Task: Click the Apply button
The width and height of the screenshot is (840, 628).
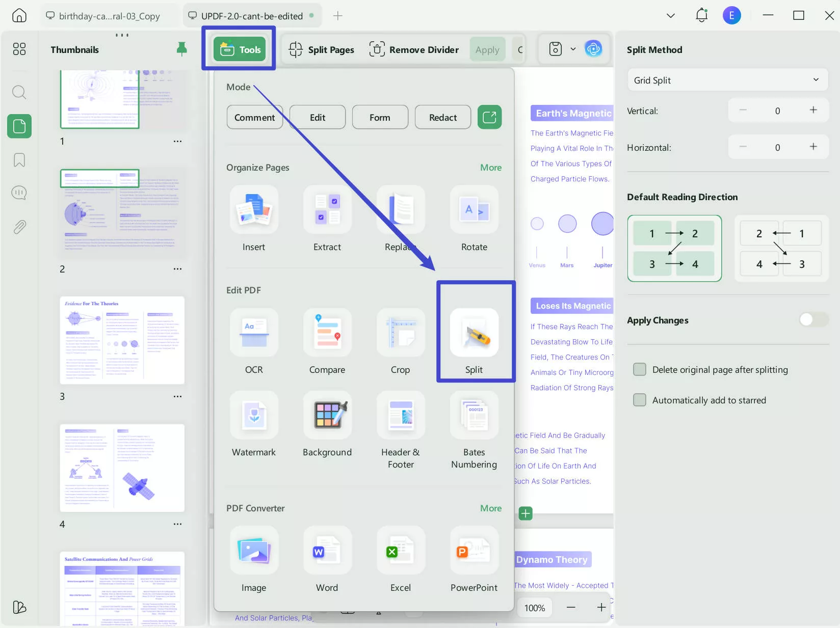Action: [487, 49]
